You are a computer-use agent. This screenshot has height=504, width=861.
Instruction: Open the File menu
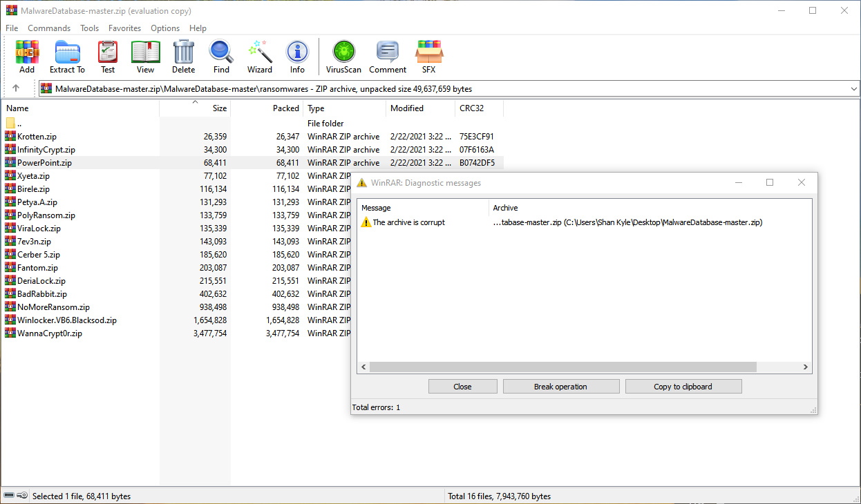12,28
